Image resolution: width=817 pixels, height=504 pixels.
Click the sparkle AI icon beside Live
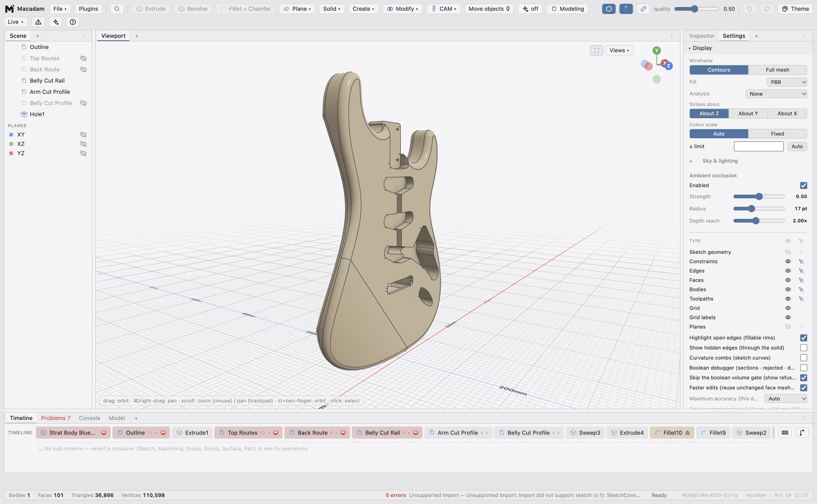(56, 22)
